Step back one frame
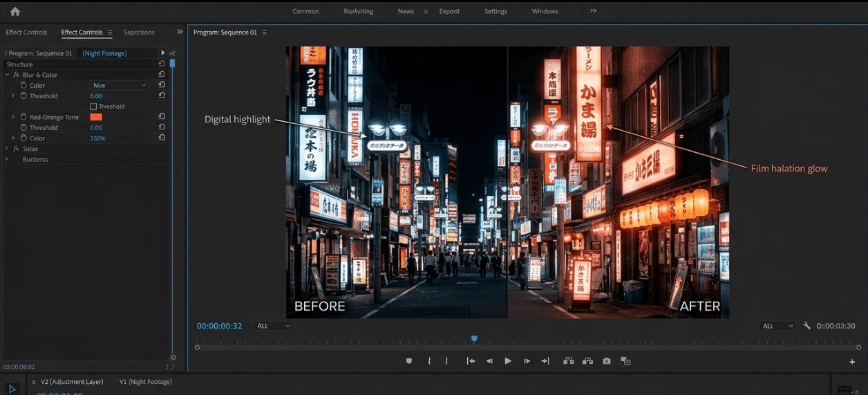Screen dimensions: 868x395 (x=489, y=361)
